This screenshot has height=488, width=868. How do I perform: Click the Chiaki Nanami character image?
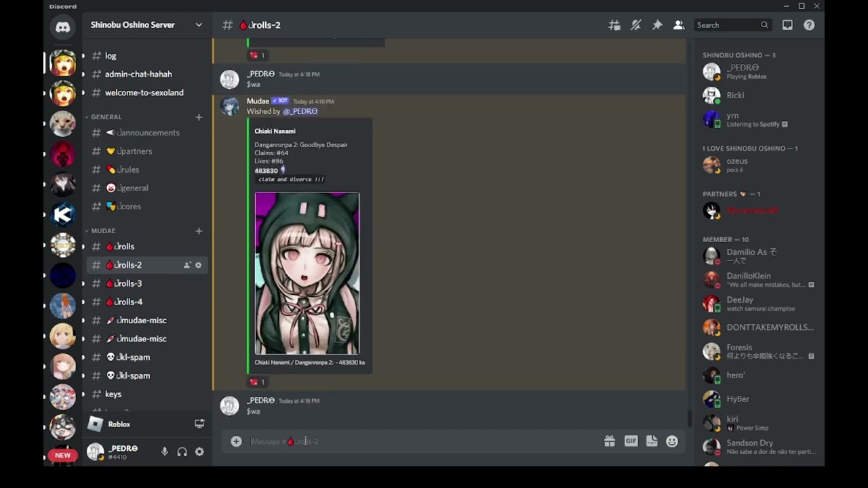click(x=307, y=273)
